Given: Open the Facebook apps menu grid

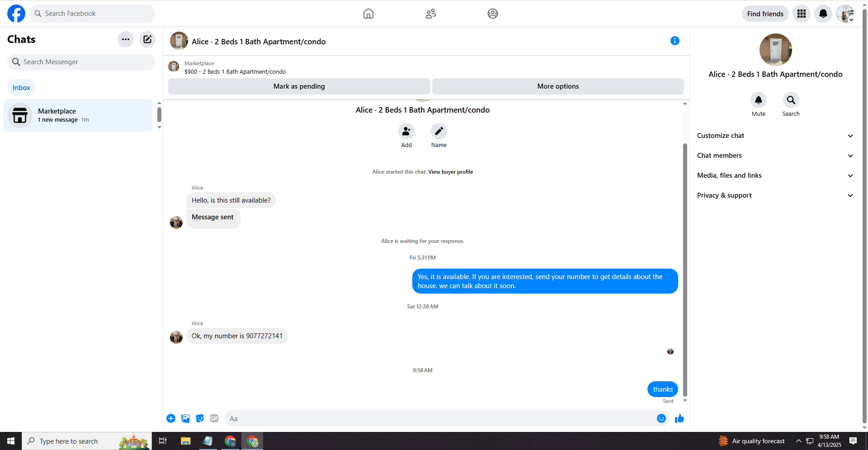Looking at the screenshot, I should point(802,14).
